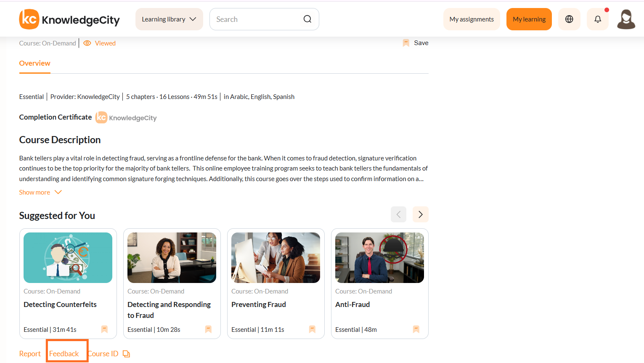Image resolution: width=644 pixels, height=363 pixels.
Task: Click the search magnifier icon
Action: click(x=307, y=19)
